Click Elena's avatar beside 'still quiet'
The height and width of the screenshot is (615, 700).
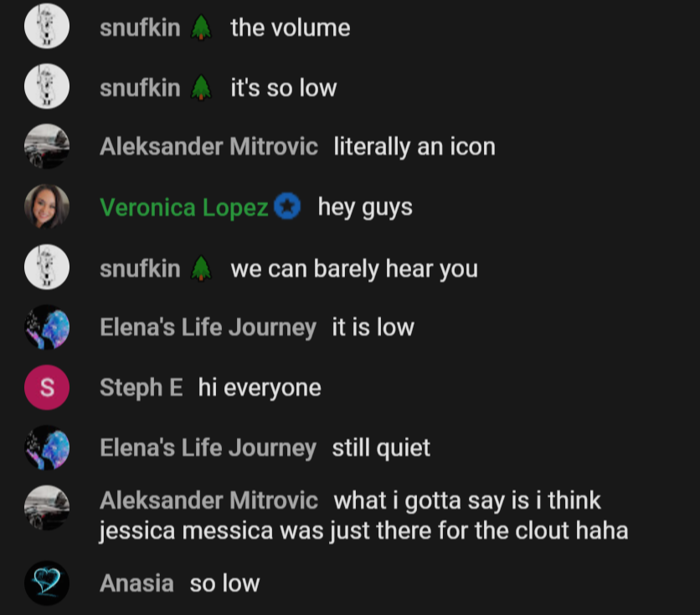pyautogui.click(x=47, y=448)
